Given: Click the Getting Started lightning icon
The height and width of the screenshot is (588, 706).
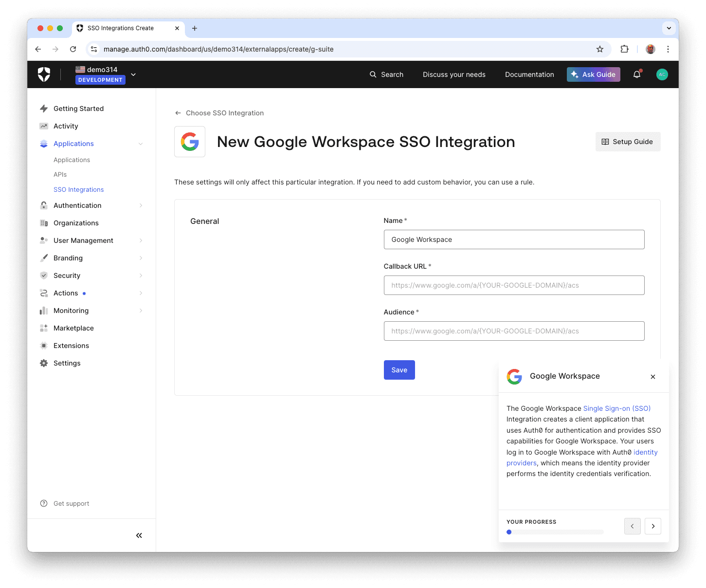Looking at the screenshot, I should pyautogui.click(x=44, y=109).
